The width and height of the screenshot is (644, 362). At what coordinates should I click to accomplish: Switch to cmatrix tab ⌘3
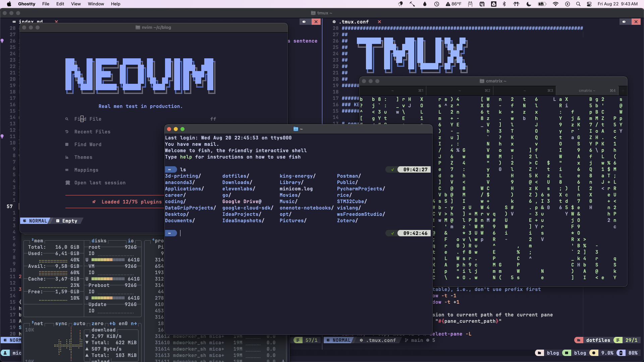[524, 90]
